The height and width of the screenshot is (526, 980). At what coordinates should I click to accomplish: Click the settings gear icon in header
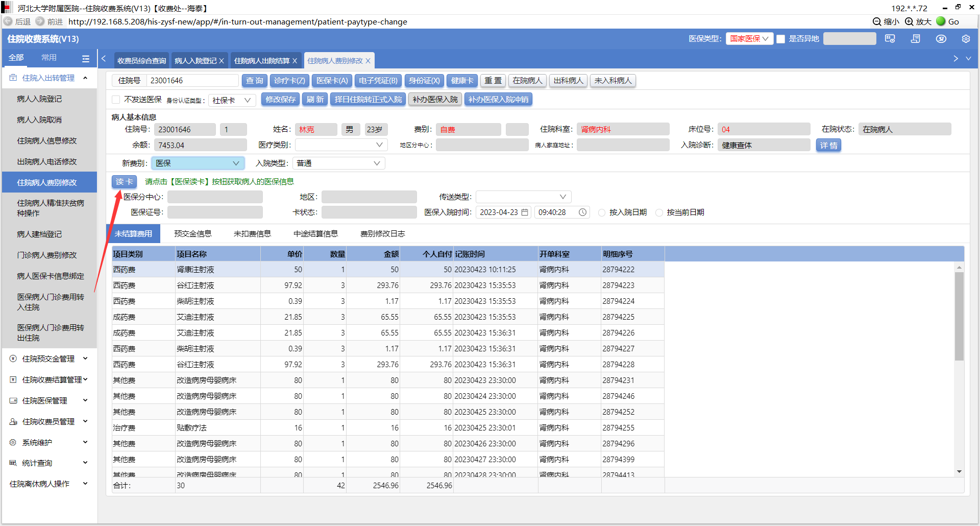966,39
